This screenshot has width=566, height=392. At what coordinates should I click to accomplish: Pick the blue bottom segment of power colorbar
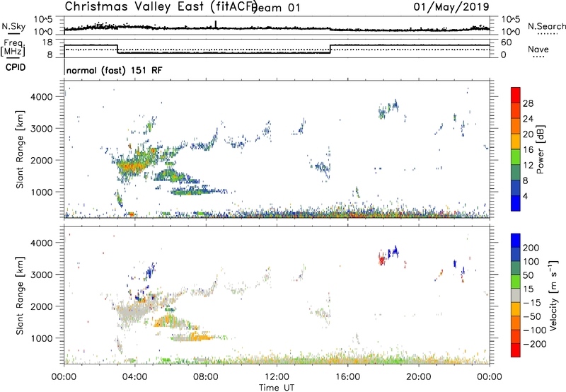[x=516, y=203]
